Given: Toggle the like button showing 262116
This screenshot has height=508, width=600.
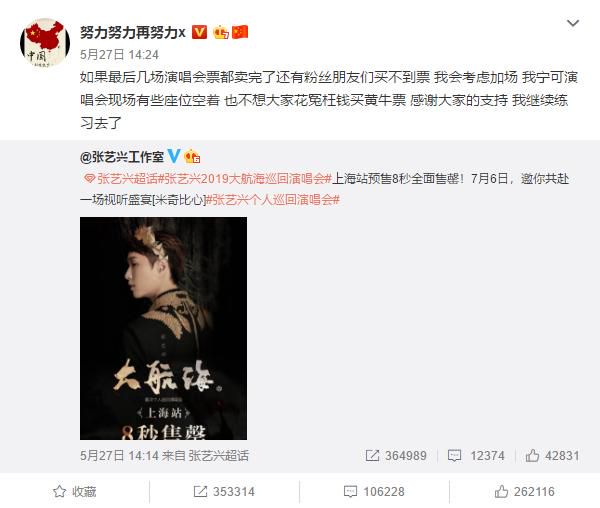Looking at the screenshot, I should tap(524, 492).
